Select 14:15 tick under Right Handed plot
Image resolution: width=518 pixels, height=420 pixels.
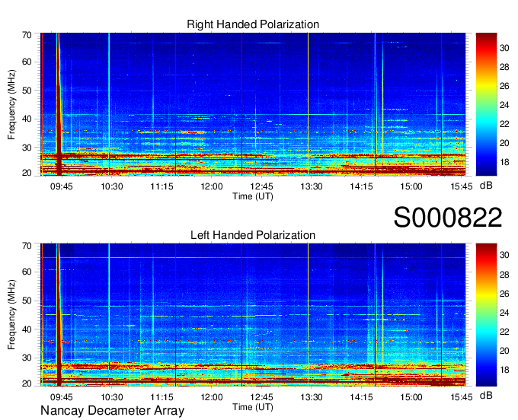tap(361, 186)
